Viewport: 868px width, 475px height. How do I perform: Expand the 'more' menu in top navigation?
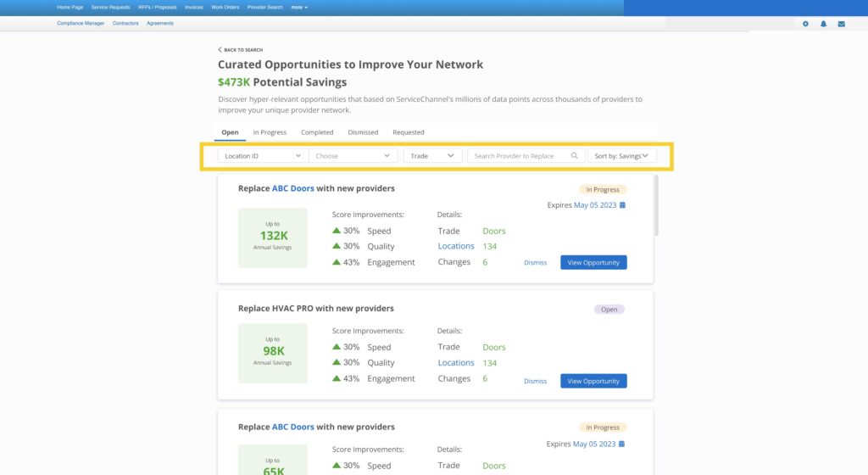point(298,7)
